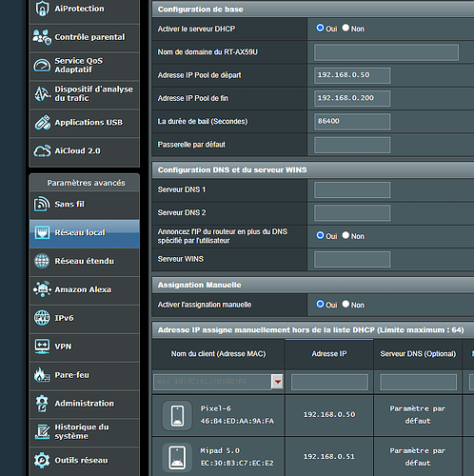Select Oui for Activer l'assignation manuelle

(320, 304)
